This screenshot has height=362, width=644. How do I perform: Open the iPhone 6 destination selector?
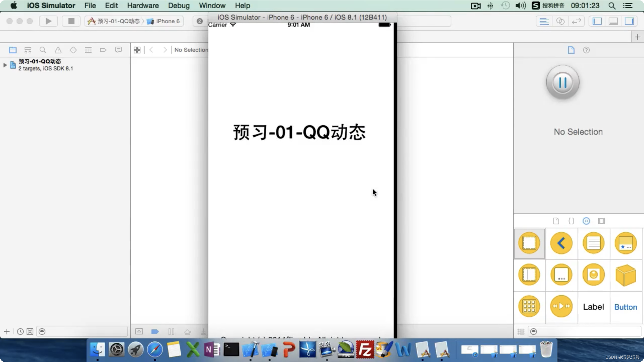(163, 21)
